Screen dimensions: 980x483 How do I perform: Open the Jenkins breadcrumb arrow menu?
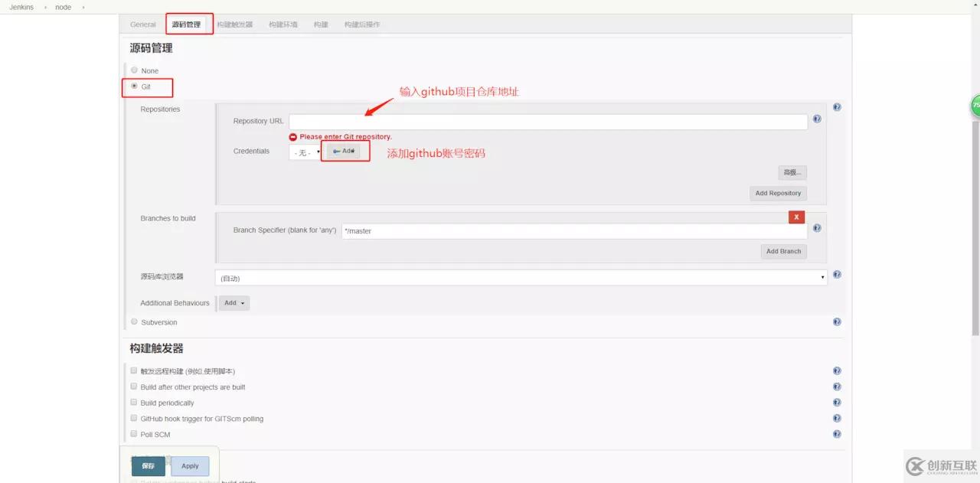[44, 7]
